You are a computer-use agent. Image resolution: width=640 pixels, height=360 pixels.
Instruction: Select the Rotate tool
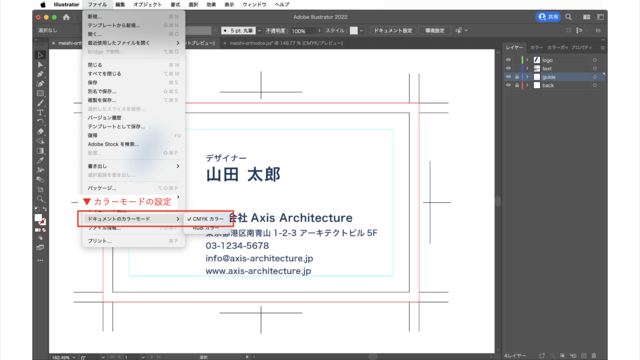tap(40, 122)
